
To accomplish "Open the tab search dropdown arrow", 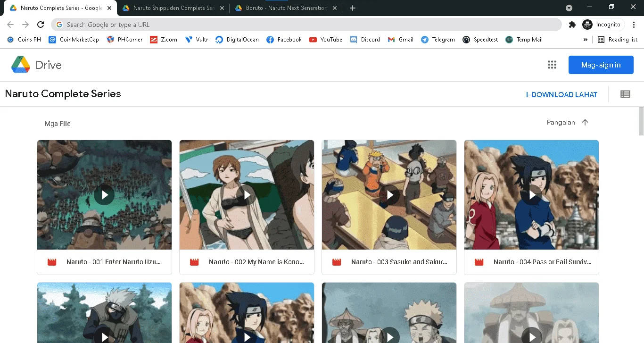I will point(569,8).
